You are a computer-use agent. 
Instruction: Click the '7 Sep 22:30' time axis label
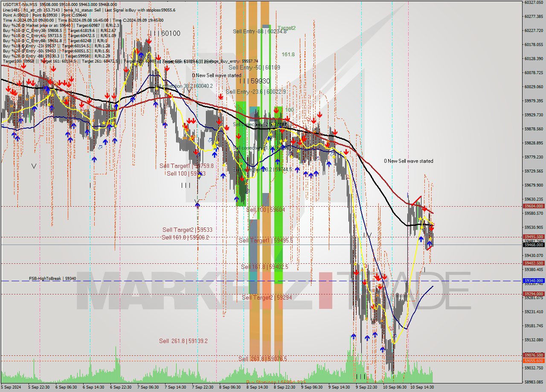[x=202, y=387]
